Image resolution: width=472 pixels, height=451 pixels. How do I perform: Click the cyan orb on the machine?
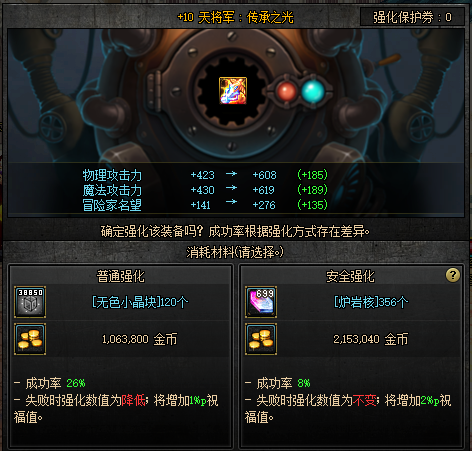click(x=313, y=91)
